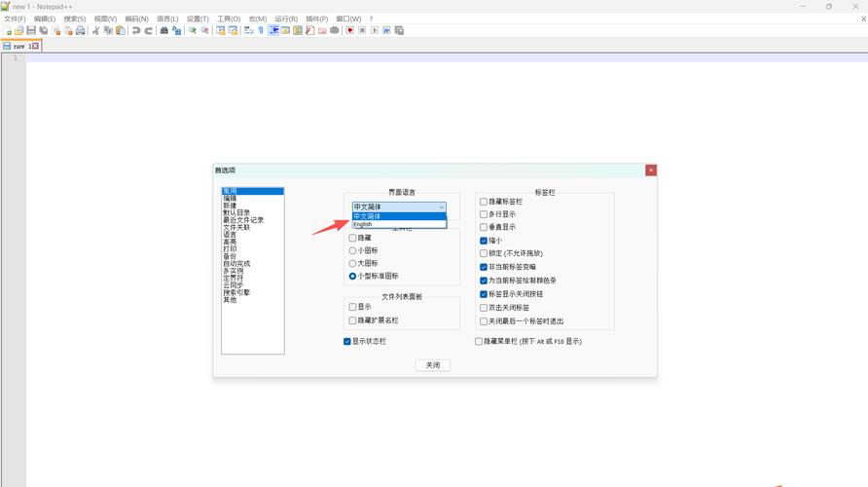The image size is (868, 487).
Task: Open the 设置(T) menu
Action: coord(198,19)
